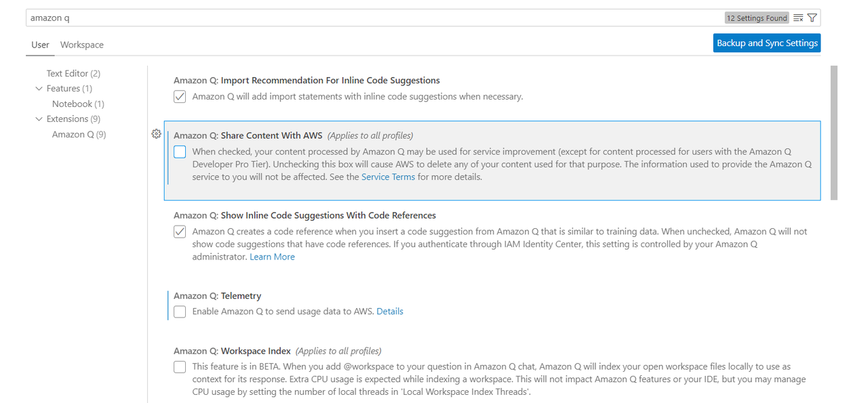Image resolution: width=868 pixels, height=403 pixels.
Task: Tick the Workspace Index checkbox
Action: click(180, 367)
